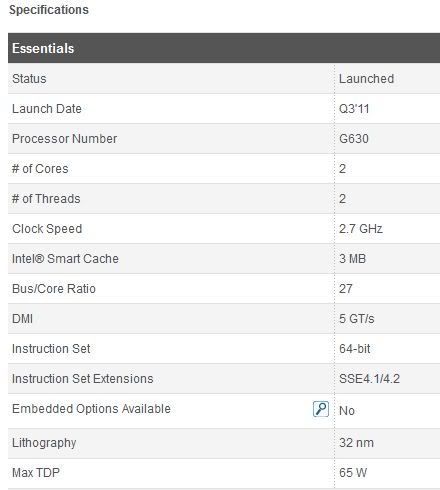Viewport: 440px width, 490px height.
Task: Click the Launched status value
Action: (366, 79)
